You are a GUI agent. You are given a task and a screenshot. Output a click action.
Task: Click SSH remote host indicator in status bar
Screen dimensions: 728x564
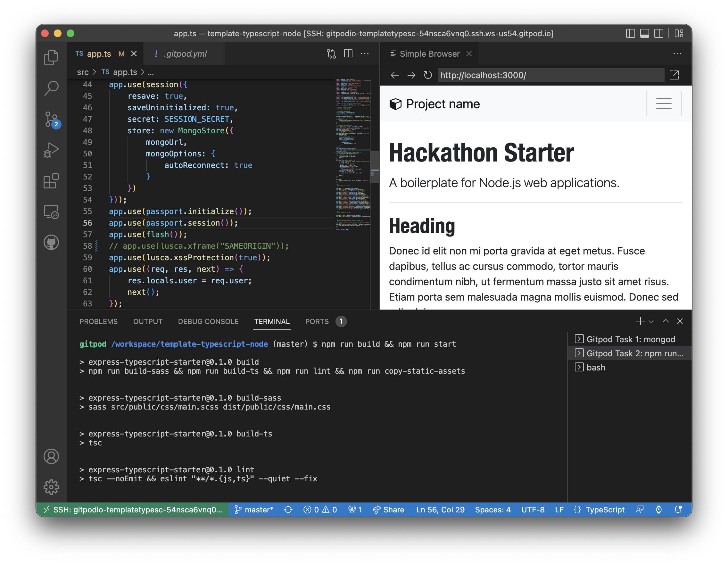click(132, 510)
